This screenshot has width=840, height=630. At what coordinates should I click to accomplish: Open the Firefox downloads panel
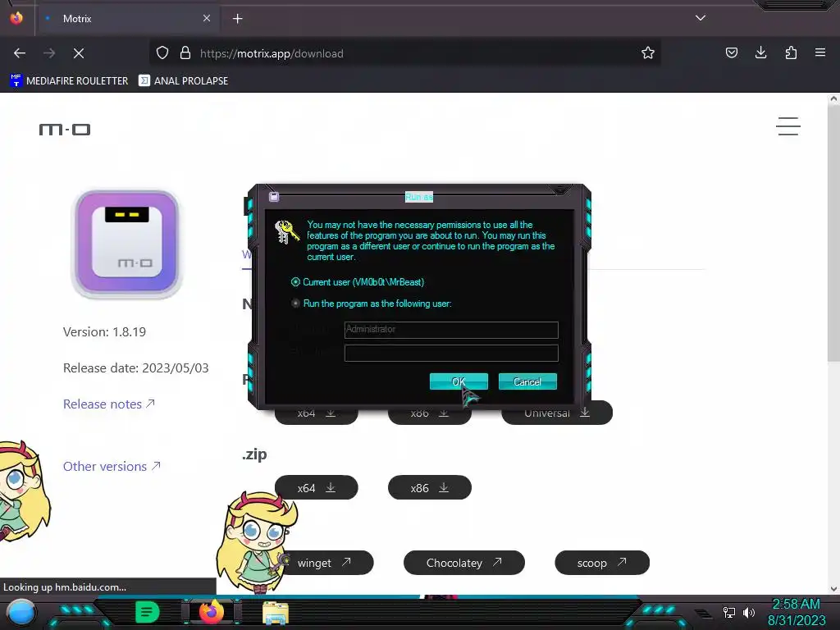pyautogui.click(x=760, y=53)
